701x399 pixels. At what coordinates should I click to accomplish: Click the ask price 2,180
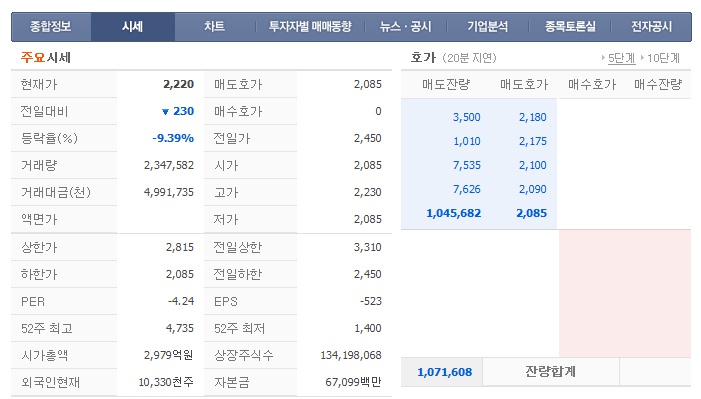pos(532,117)
